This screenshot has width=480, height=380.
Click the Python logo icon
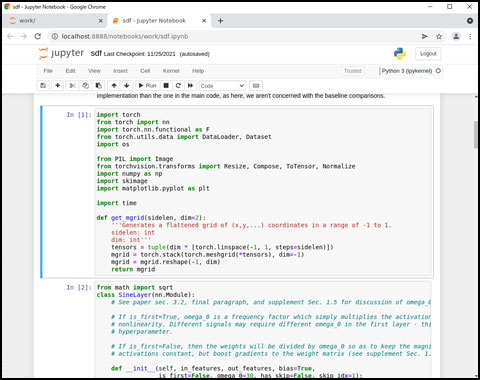pyautogui.click(x=400, y=54)
